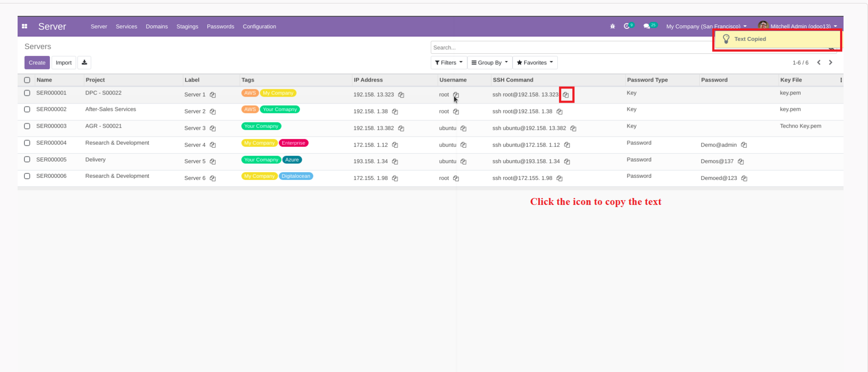Copy the Demo@admin password
The width and height of the screenshot is (868, 372).
pos(744,145)
